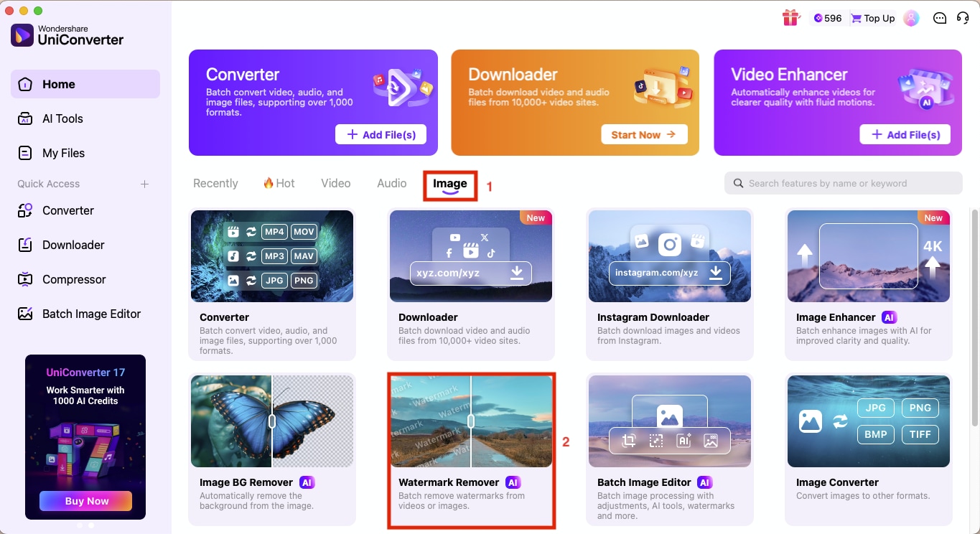View your AI credits balance
980x534 pixels.
(x=826, y=18)
